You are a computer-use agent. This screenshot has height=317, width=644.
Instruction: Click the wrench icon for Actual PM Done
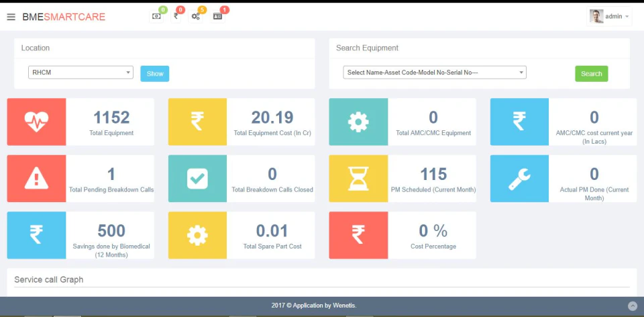(519, 179)
